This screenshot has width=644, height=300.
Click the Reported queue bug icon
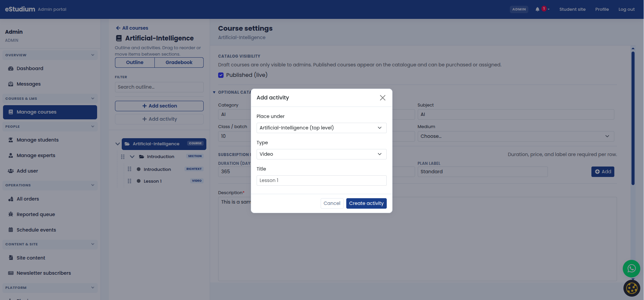click(11, 214)
